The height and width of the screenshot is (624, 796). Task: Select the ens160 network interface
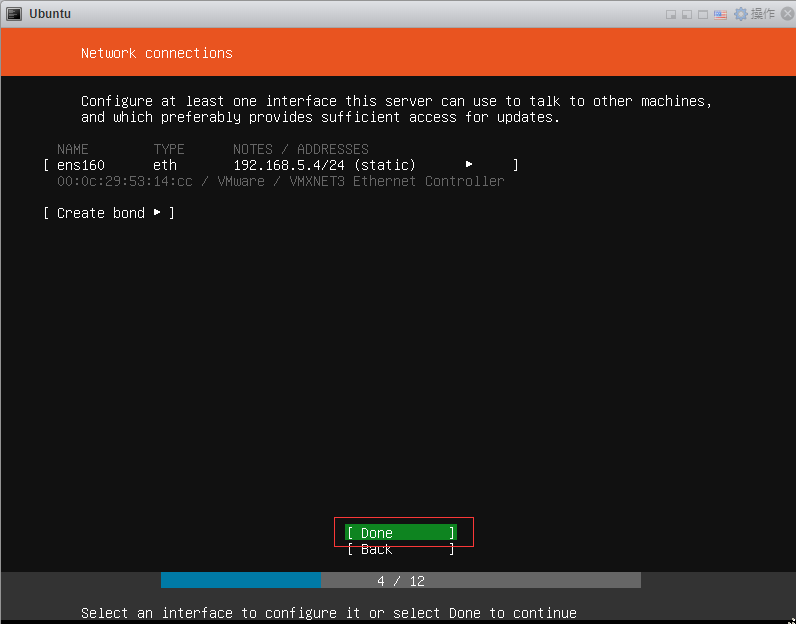coord(81,165)
